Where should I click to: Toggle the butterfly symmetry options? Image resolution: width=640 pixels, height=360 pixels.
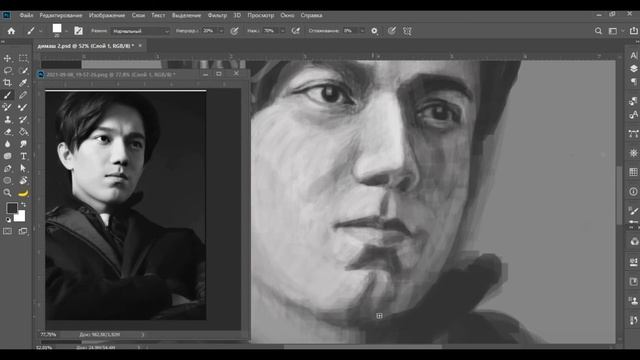(407, 31)
